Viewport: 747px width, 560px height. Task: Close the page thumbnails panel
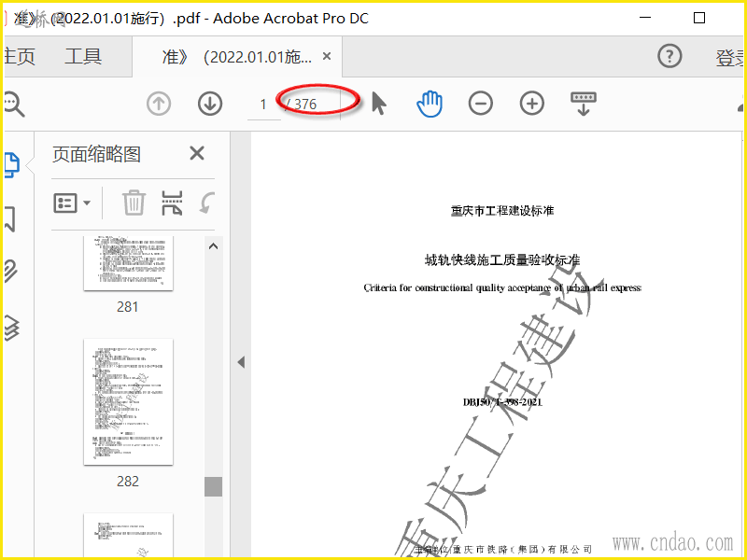click(x=197, y=154)
